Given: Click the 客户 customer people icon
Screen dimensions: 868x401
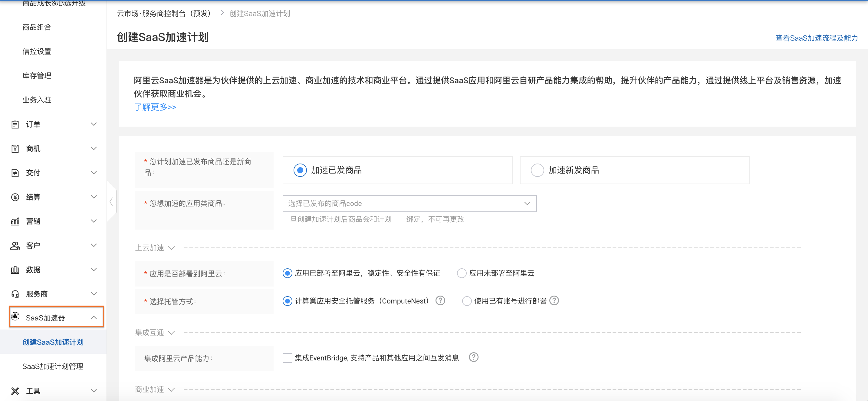Looking at the screenshot, I should (x=15, y=246).
